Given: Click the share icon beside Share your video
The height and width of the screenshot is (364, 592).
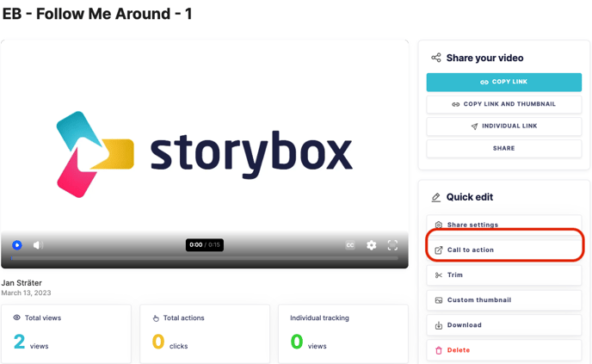Looking at the screenshot, I should (x=436, y=58).
